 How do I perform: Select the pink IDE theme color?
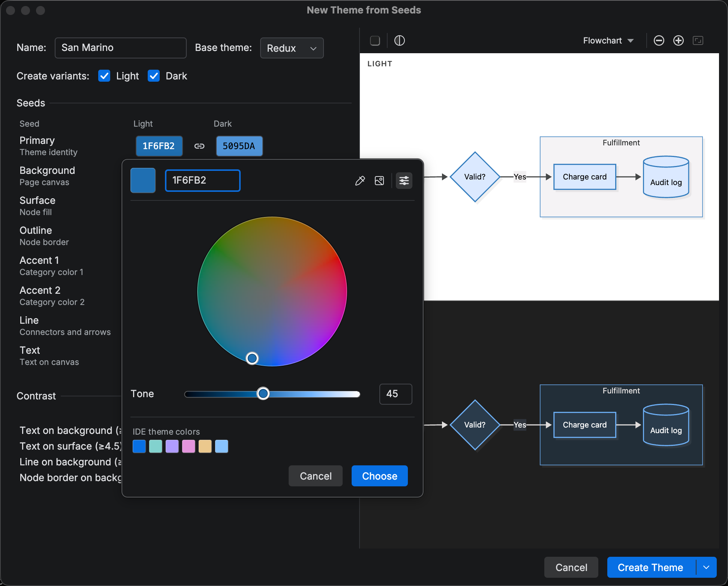pyautogui.click(x=189, y=446)
